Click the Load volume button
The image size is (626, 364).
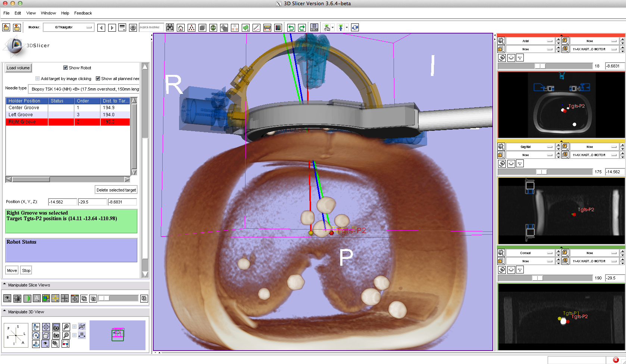click(18, 68)
